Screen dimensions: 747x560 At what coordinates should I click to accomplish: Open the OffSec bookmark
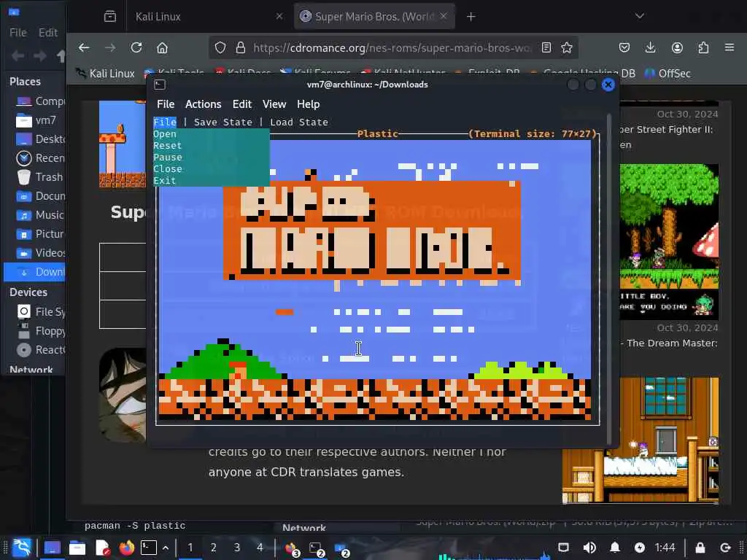click(667, 74)
